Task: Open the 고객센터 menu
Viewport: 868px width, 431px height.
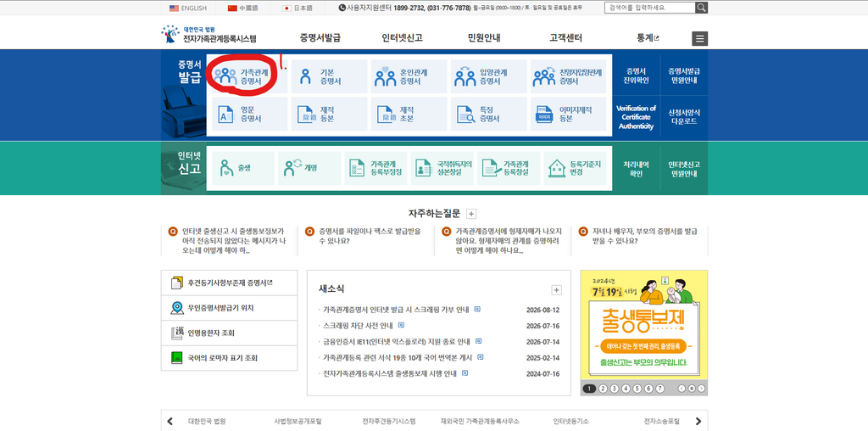Action: [565, 38]
